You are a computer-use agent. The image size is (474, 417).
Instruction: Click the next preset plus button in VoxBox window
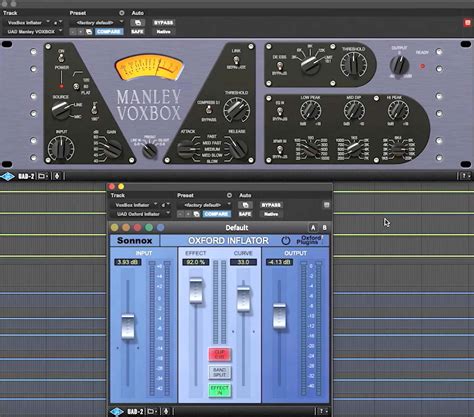click(x=81, y=32)
